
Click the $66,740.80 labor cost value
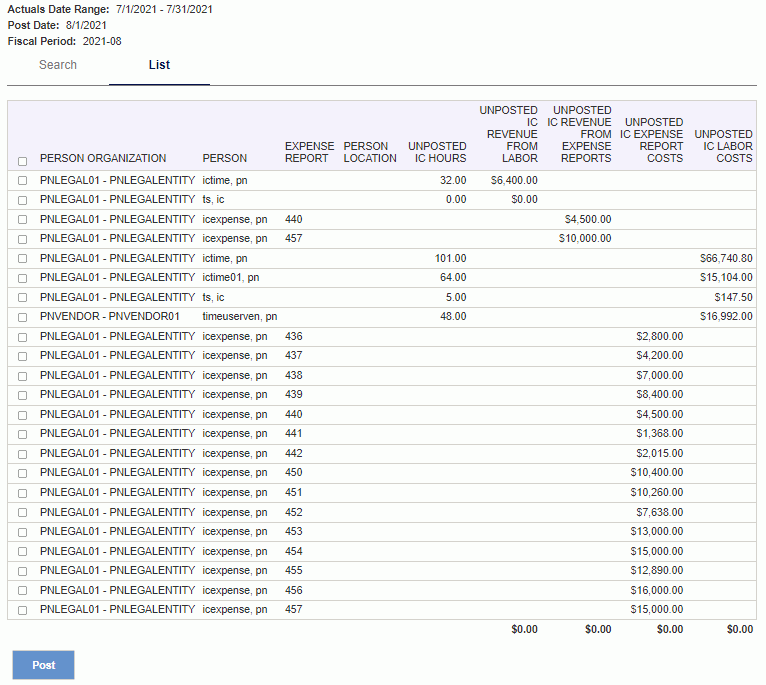[x=726, y=258]
